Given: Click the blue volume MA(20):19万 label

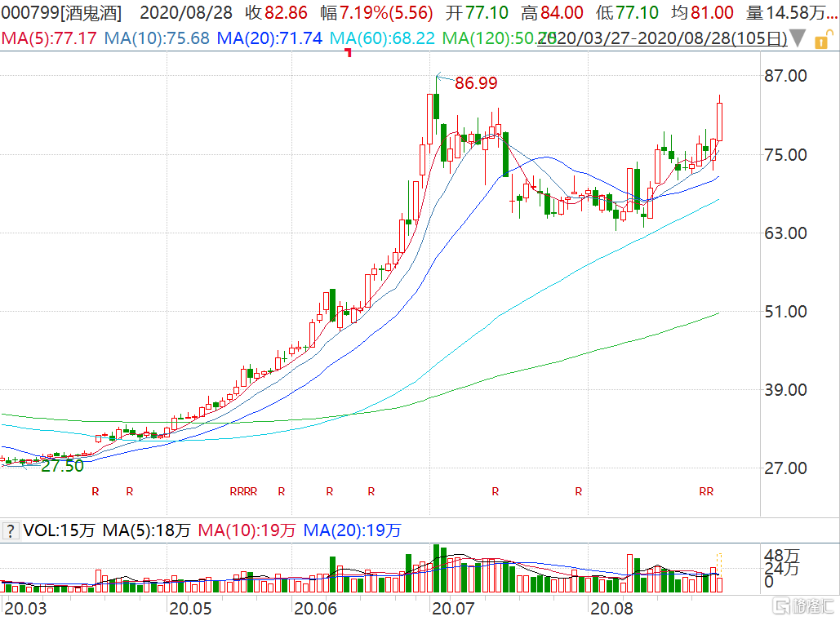Looking at the screenshot, I should [x=352, y=530].
